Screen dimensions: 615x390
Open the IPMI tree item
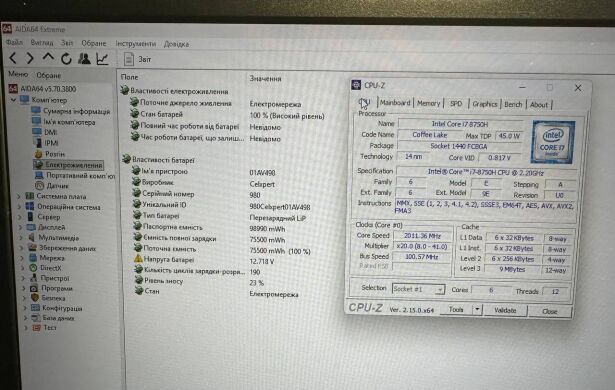coord(51,143)
